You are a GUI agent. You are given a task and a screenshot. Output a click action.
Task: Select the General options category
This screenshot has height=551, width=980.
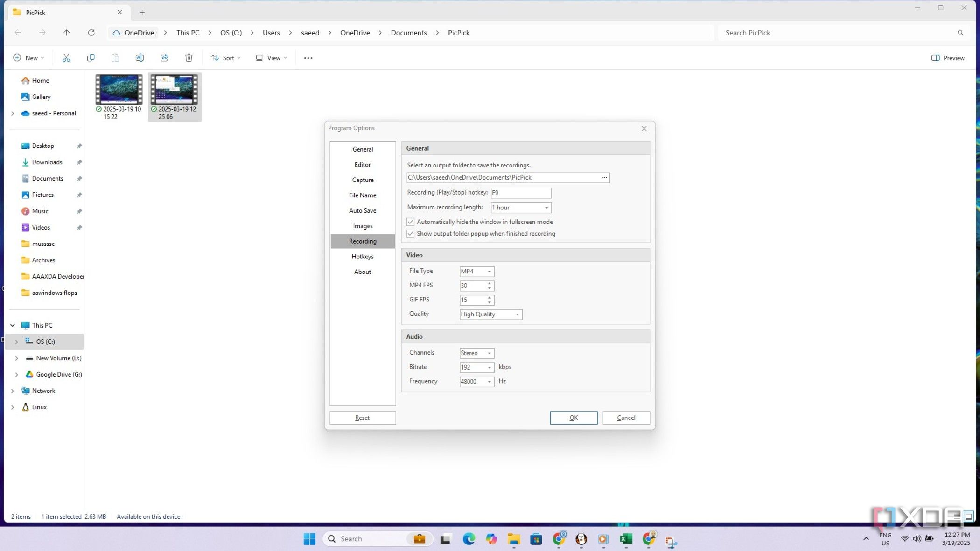[x=363, y=149]
